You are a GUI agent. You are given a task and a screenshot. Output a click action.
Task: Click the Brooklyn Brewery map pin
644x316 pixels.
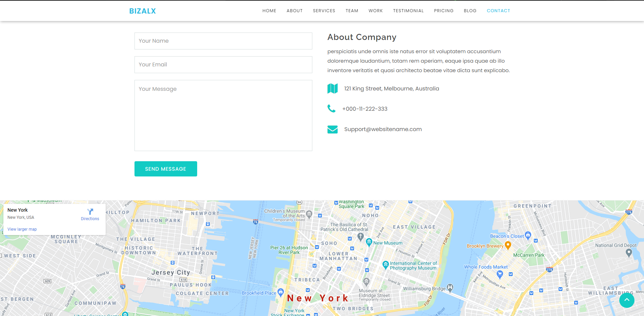(x=507, y=245)
